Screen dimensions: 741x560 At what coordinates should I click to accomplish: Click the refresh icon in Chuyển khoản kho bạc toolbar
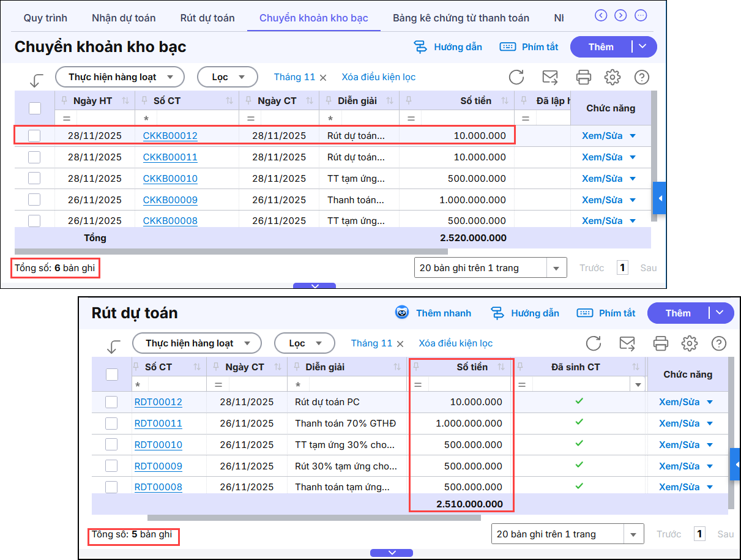516,77
